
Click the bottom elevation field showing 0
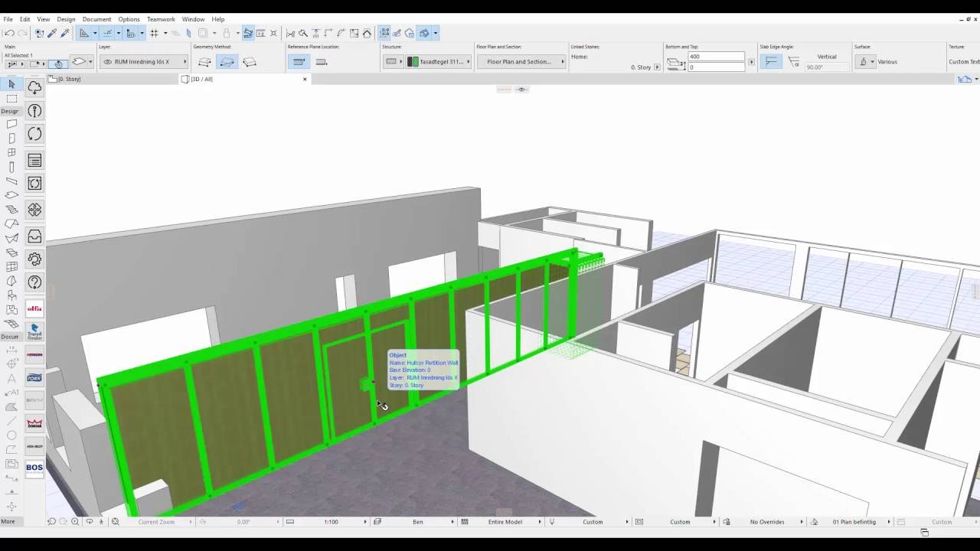716,67
